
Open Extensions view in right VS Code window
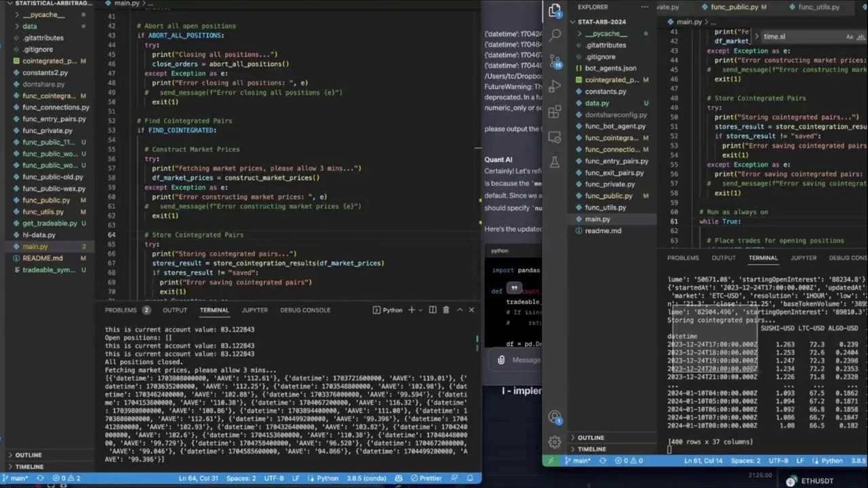[x=555, y=112]
